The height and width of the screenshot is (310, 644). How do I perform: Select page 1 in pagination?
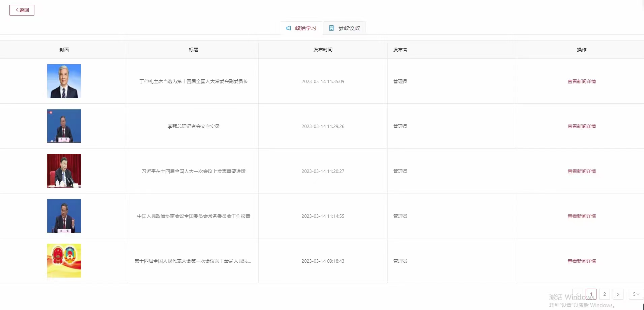[x=591, y=294]
